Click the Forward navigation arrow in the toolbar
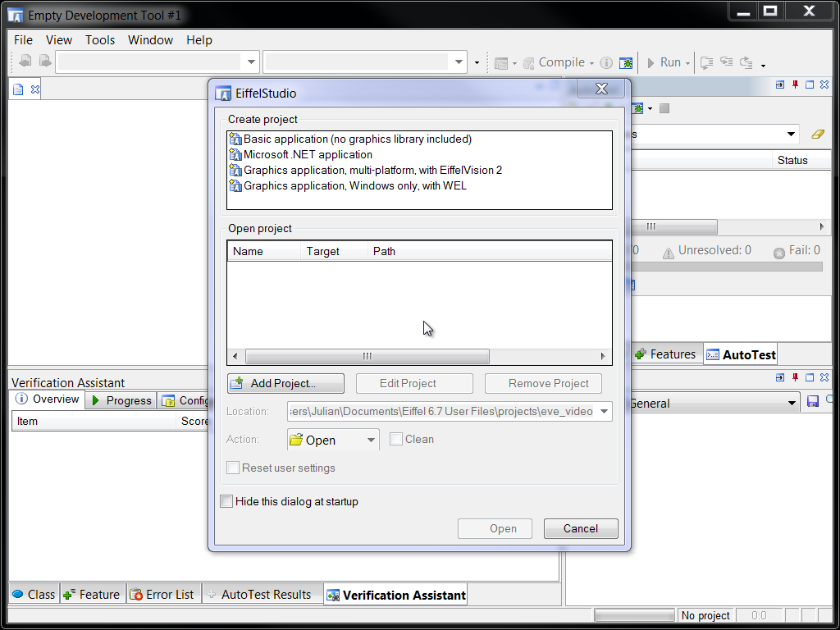 (x=45, y=61)
